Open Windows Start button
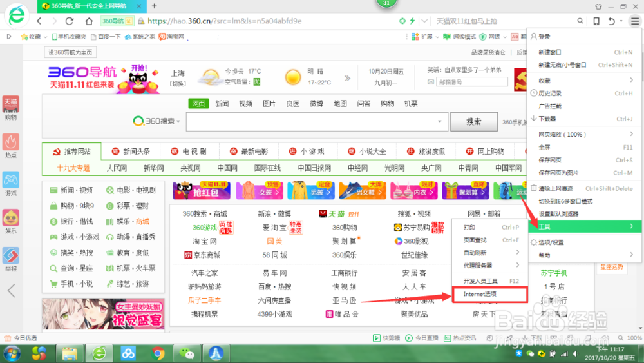Screen dimensions: 644x363 coord(12,353)
